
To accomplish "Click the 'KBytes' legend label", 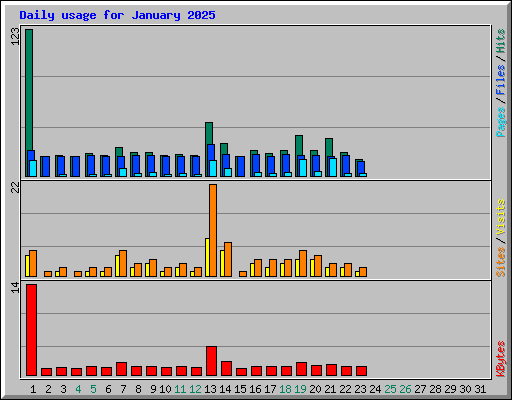I will pos(500,359).
